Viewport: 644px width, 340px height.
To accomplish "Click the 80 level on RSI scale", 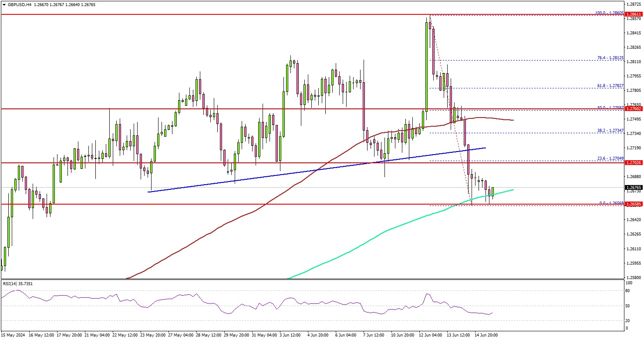I will [x=628, y=290].
